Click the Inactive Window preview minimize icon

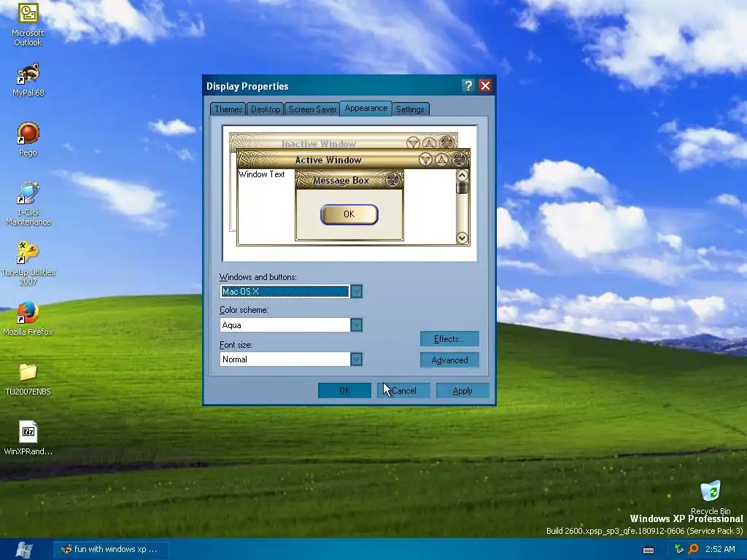point(413,142)
